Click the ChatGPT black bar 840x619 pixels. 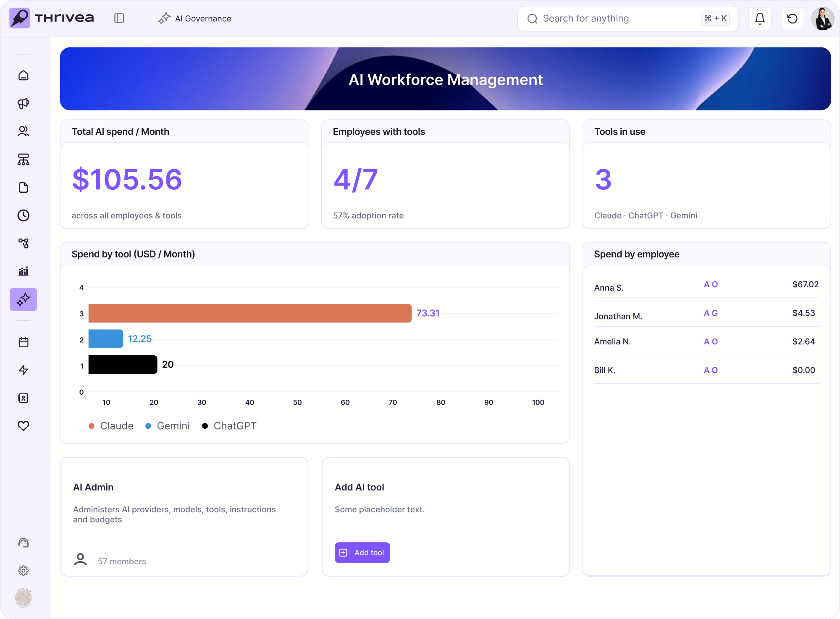[x=123, y=365]
